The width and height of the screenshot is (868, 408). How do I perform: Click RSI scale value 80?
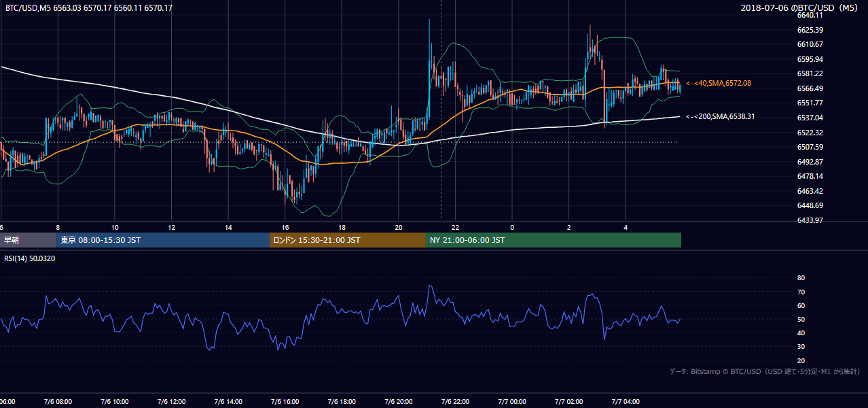[x=801, y=278]
